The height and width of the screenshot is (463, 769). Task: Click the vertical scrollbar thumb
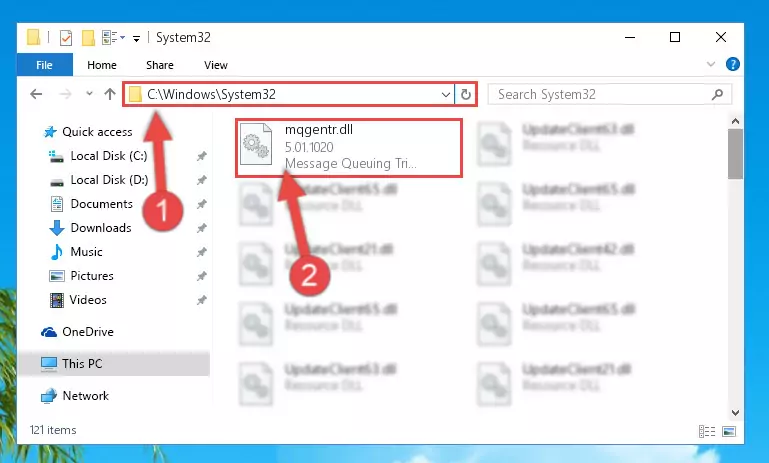tap(735, 154)
